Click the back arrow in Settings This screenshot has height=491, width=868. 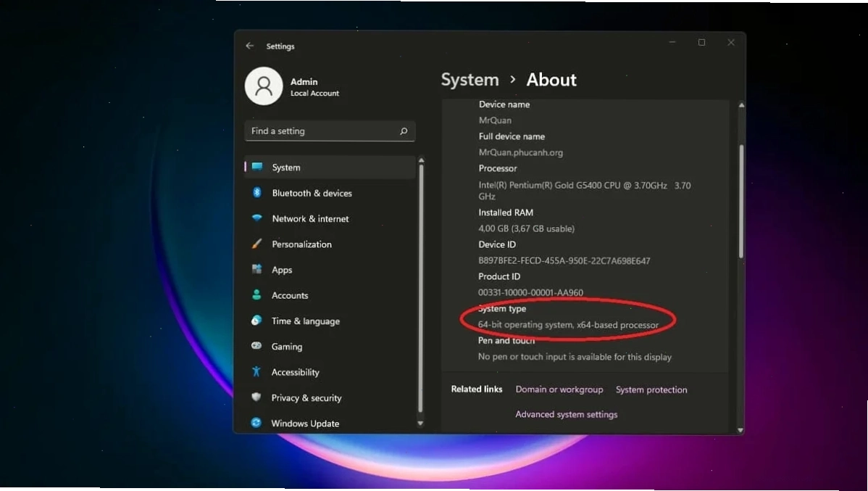pyautogui.click(x=250, y=46)
